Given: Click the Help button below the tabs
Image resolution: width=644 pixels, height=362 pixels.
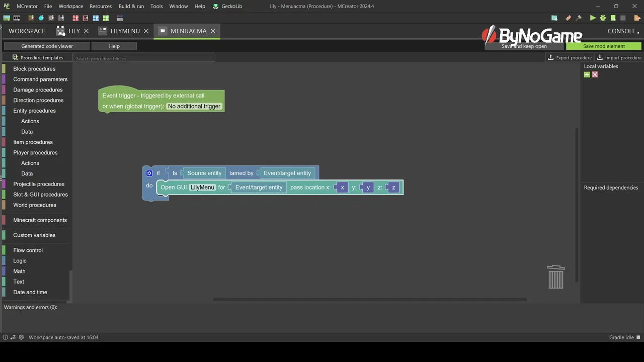Looking at the screenshot, I should [x=114, y=46].
